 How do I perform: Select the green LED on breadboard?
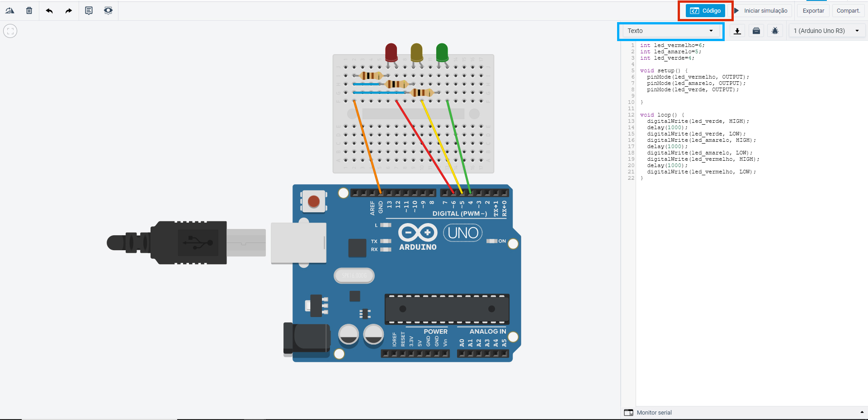(442, 52)
